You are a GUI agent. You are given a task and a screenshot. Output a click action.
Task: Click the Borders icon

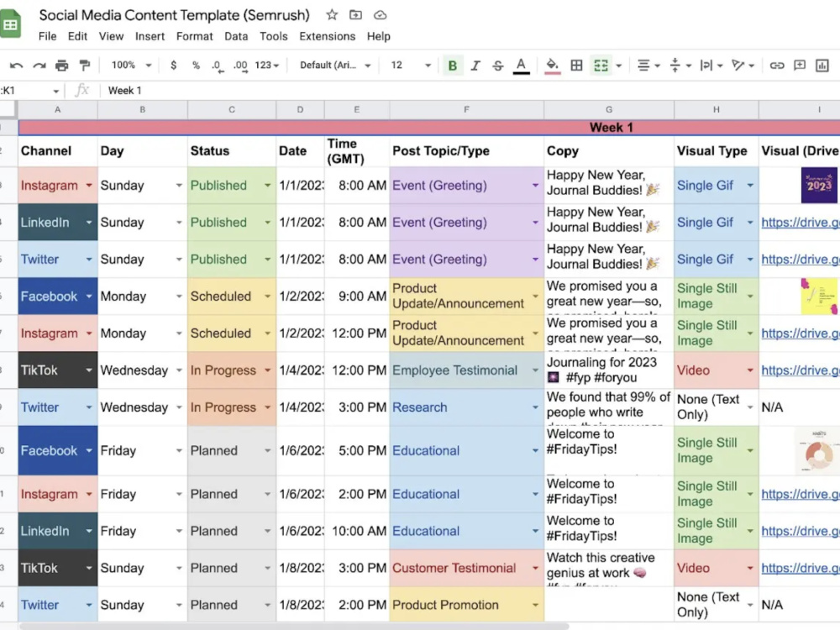click(x=576, y=66)
